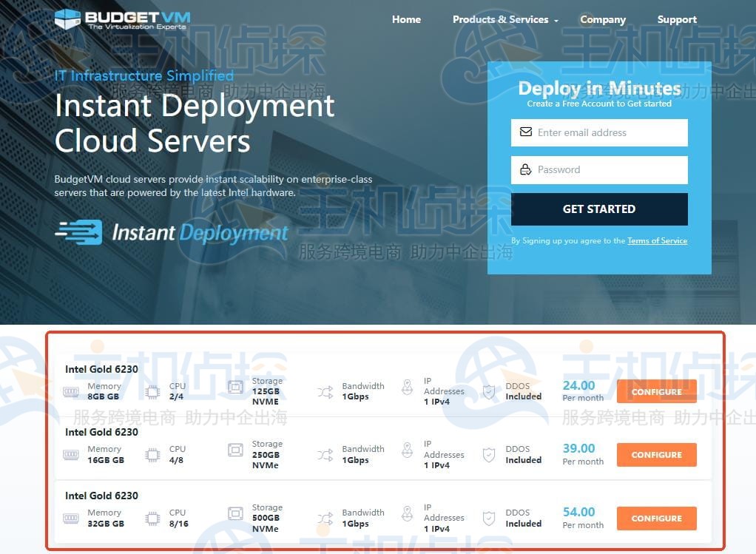Click the Instant Deployment speed icon
The width and height of the screenshot is (756, 554).
(78, 232)
